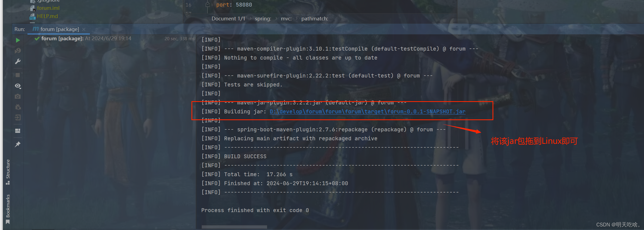Click the spring: breadcrumb
This screenshot has height=230, width=644.
point(263,18)
